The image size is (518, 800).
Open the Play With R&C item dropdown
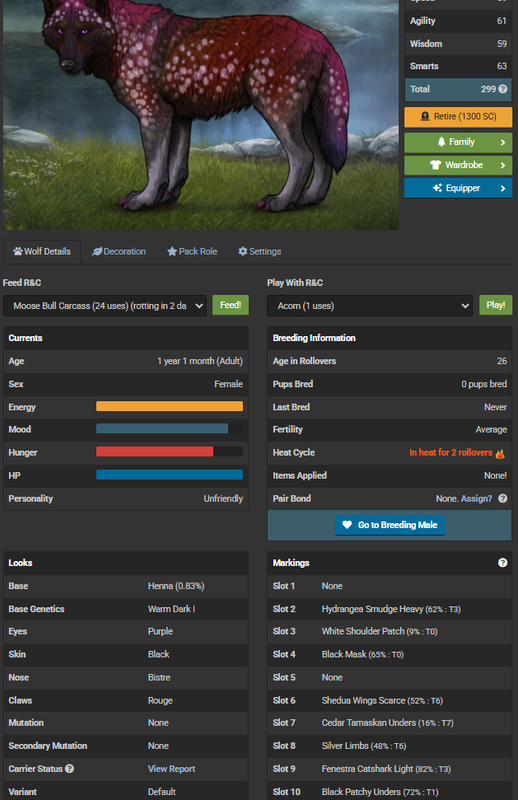(370, 306)
